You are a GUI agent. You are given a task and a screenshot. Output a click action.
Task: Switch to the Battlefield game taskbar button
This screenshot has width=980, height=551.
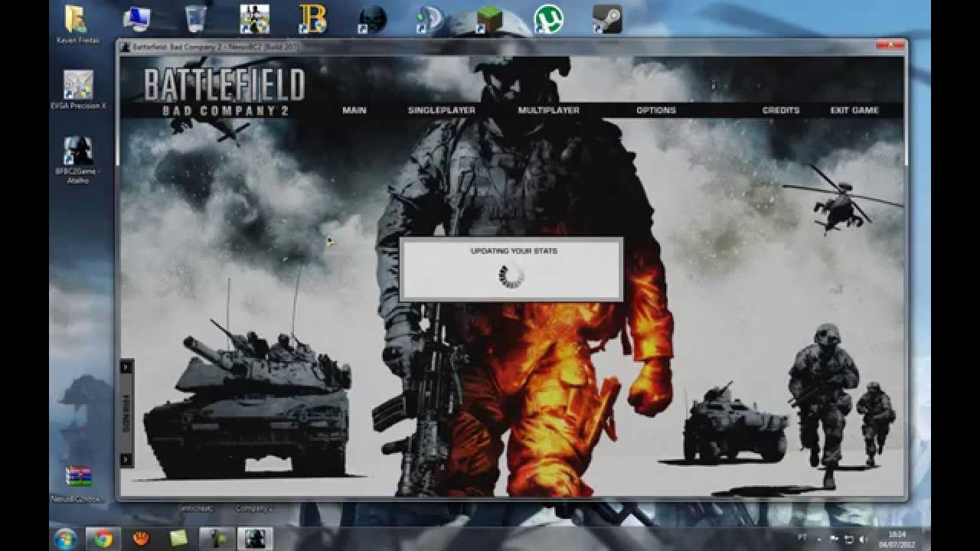pyautogui.click(x=255, y=539)
